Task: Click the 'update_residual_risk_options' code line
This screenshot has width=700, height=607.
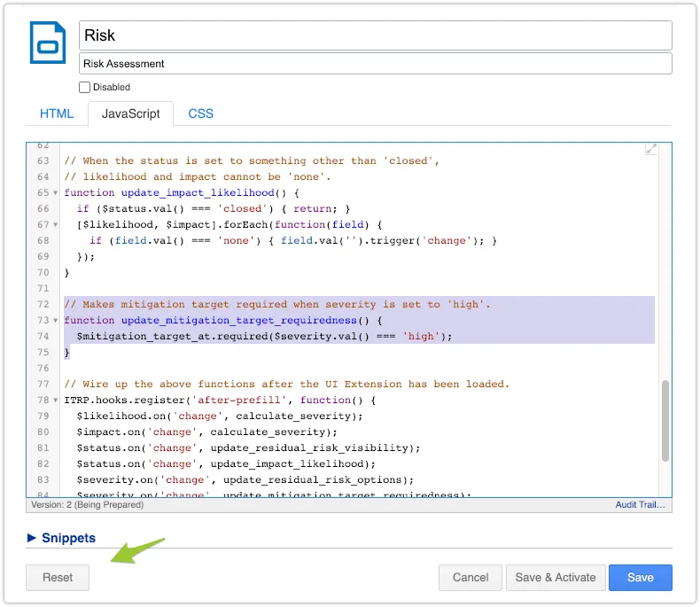Action: (245, 480)
